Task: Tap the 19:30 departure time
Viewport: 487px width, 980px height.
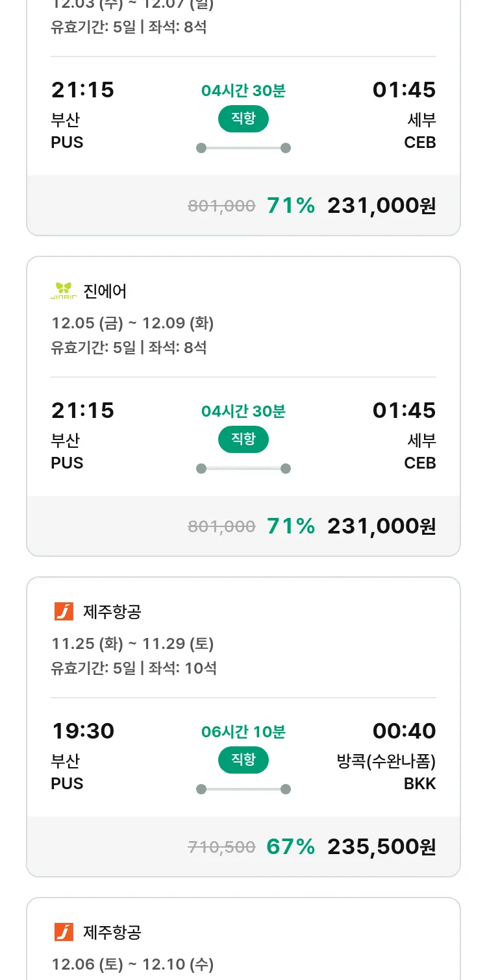Action: (x=83, y=731)
